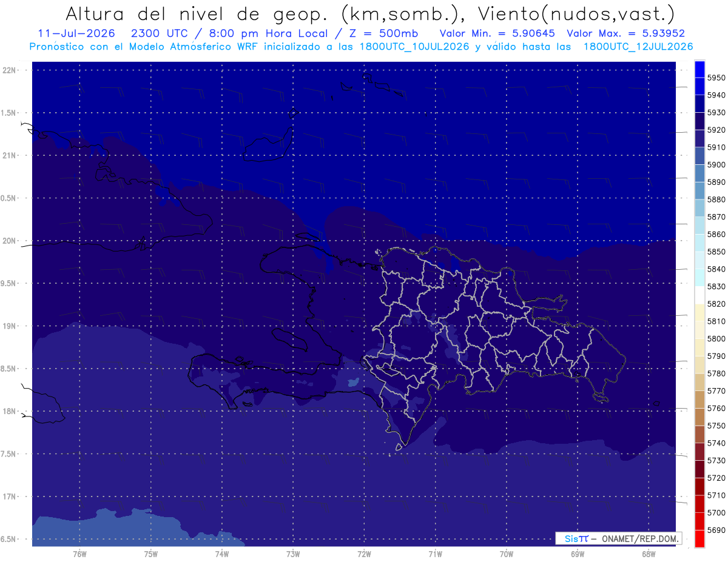
Task: Click the '19N' latitude axis label
Action: (x=10, y=326)
